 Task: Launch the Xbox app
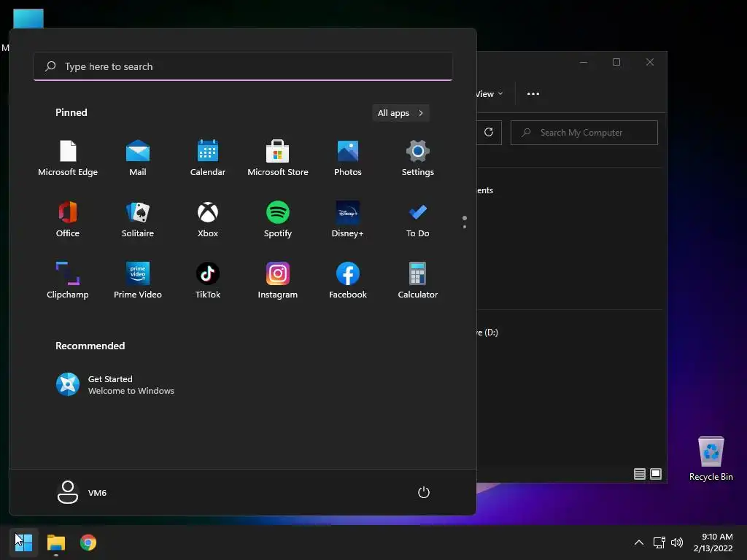pyautogui.click(x=208, y=219)
